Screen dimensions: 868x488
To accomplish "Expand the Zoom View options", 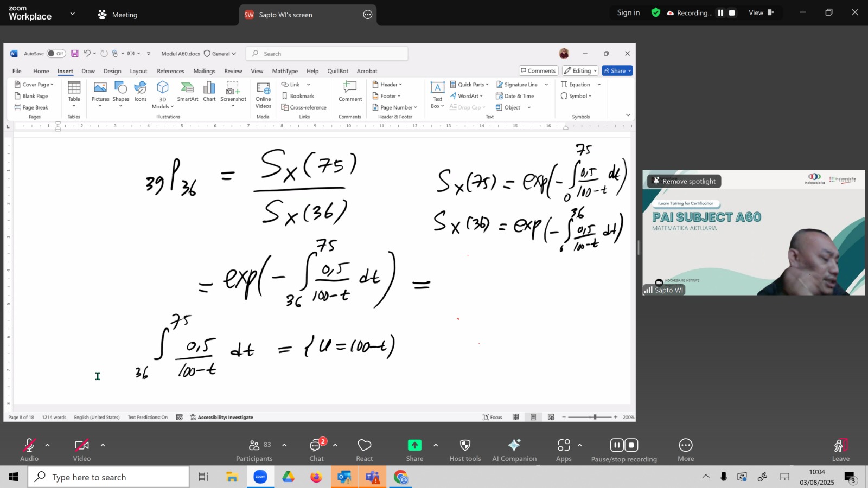I will pyautogui.click(x=761, y=12).
